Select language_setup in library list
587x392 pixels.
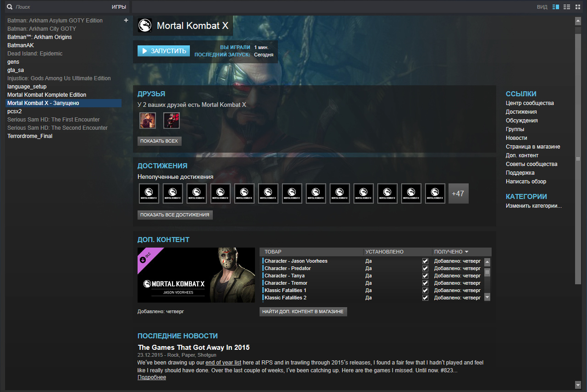27,87
